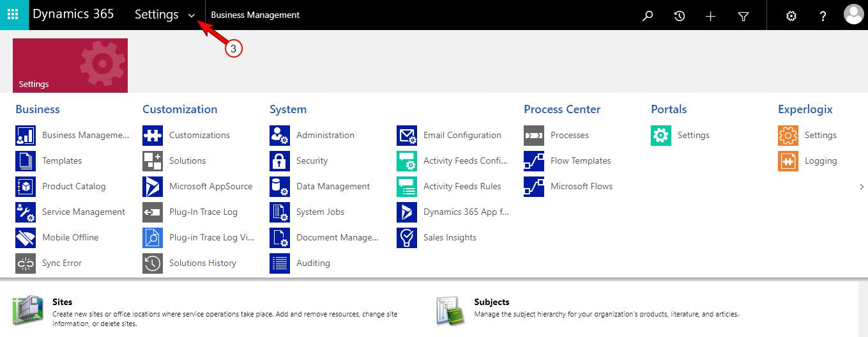
Task: Click the help question mark icon
Action: coord(823,16)
